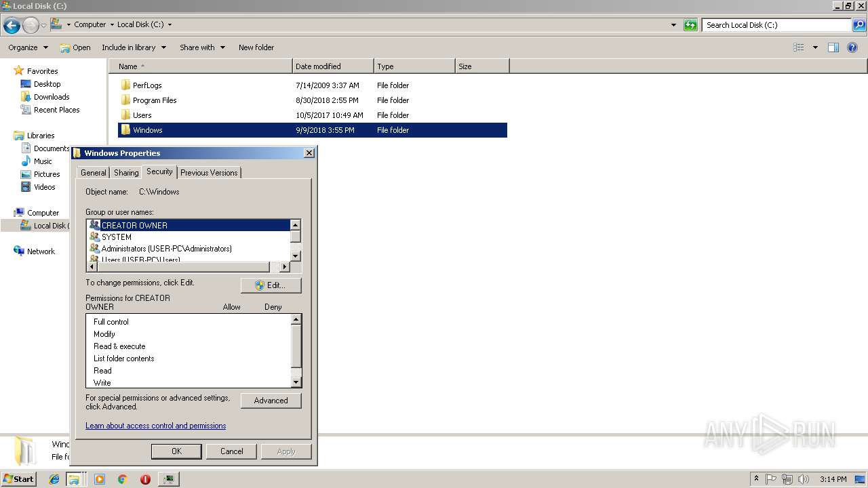The height and width of the screenshot is (488, 868).
Task: Click the Cancel button
Action: tap(231, 451)
